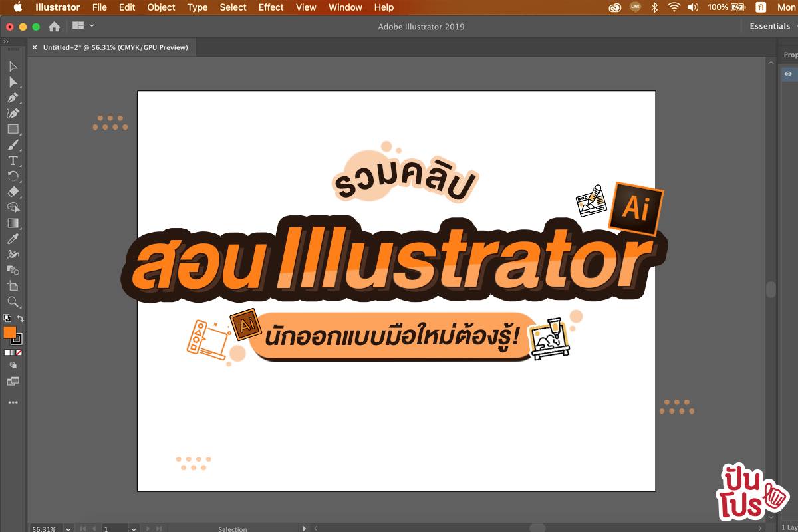798x532 pixels.
Task: Close the Untitled-2 document tab
Action: [35, 47]
